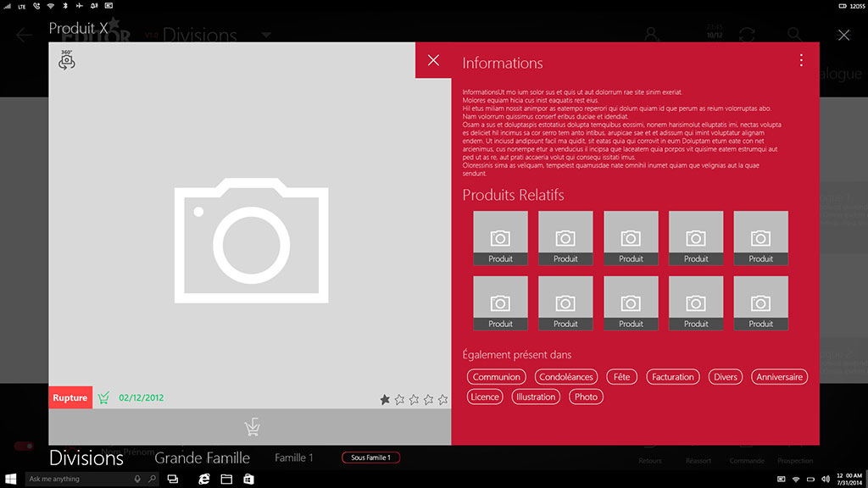
Task: Expand the Divisions dropdown arrow in header
Action: (x=266, y=36)
